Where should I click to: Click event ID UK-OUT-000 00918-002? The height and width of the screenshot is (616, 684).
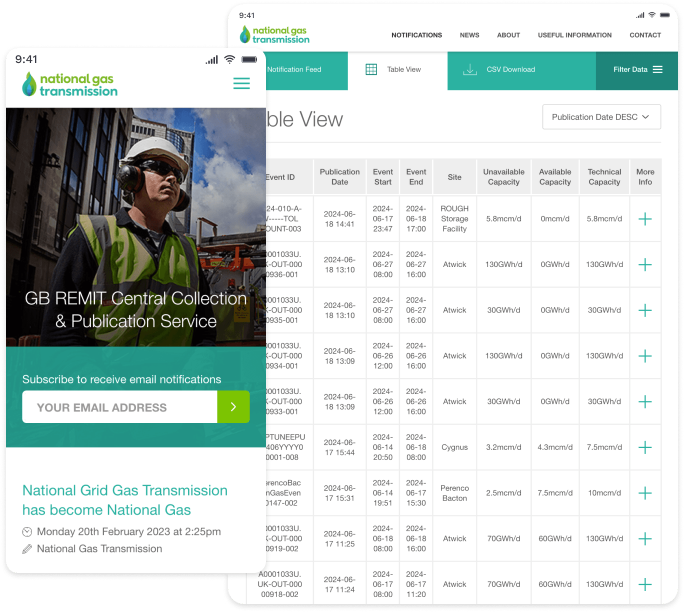[280, 584]
